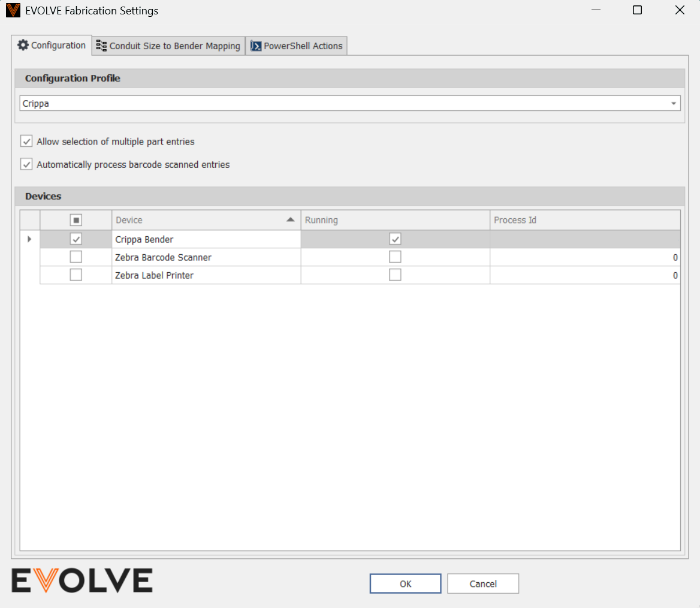The height and width of the screenshot is (608, 700).
Task: Check the Zebra Label Printer selection checkbox
Action: click(x=76, y=275)
